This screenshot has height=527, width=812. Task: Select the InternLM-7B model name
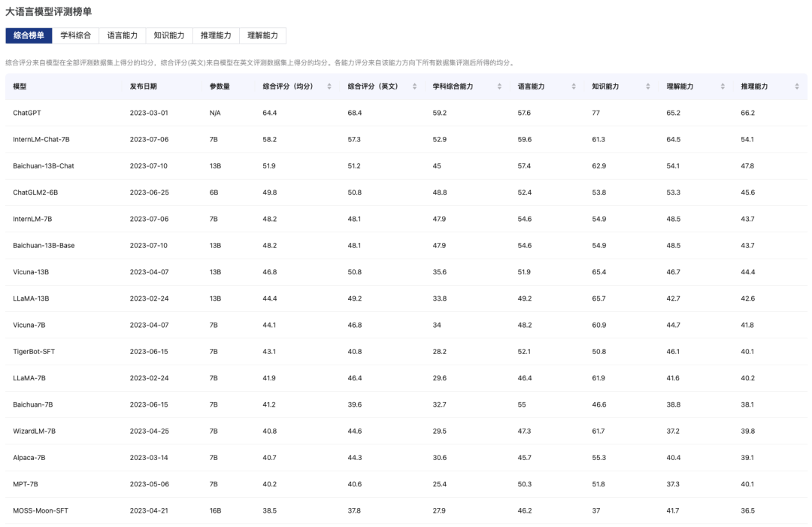32,219
